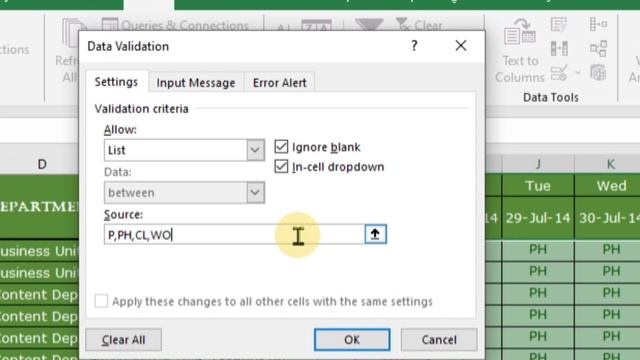Confirm with the OK button

coord(352,340)
